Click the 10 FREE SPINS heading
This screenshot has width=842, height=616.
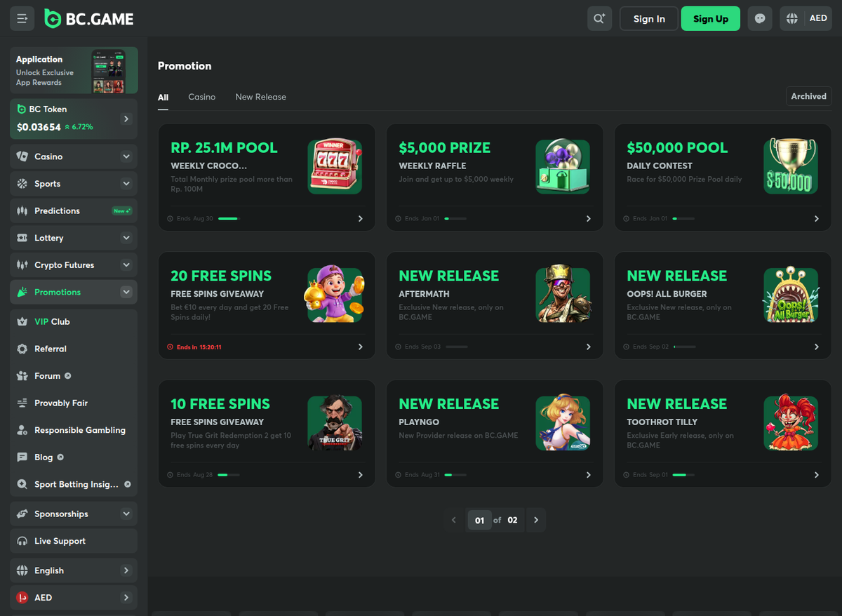(220, 404)
